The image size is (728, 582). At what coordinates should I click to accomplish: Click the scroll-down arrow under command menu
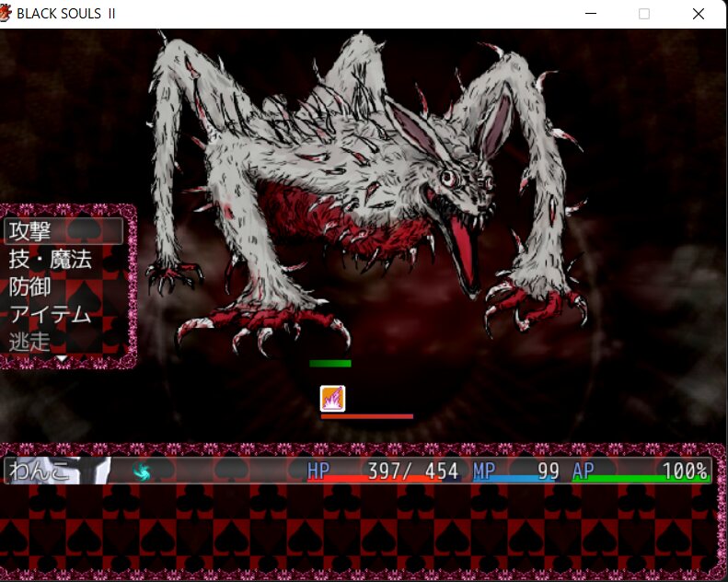tap(62, 358)
